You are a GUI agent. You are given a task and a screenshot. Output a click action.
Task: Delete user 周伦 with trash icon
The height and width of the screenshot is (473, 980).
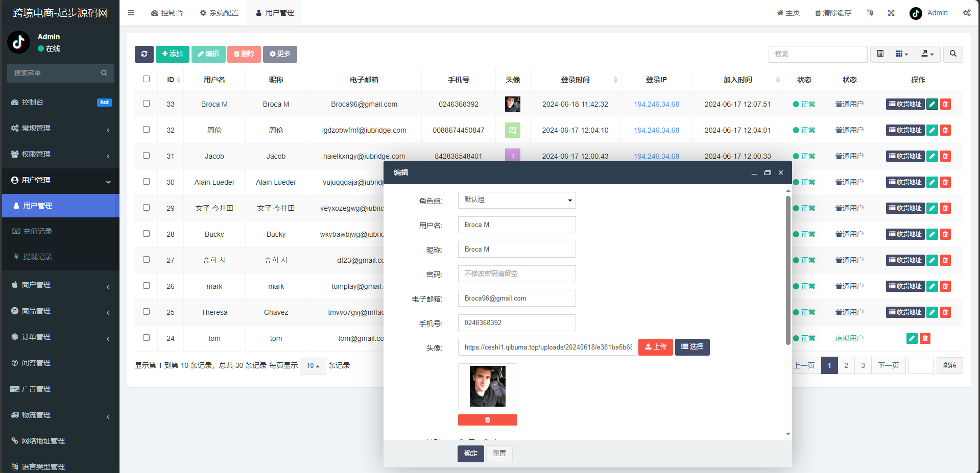click(x=945, y=130)
